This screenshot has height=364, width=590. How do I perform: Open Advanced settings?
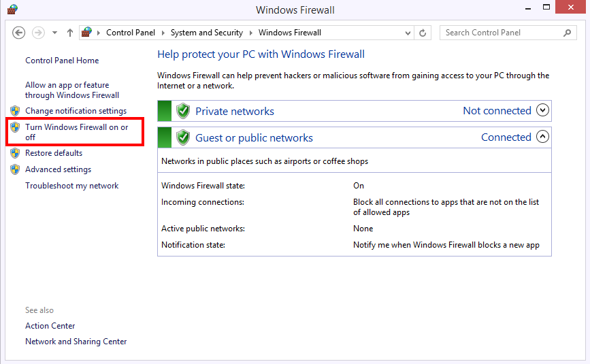click(59, 169)
